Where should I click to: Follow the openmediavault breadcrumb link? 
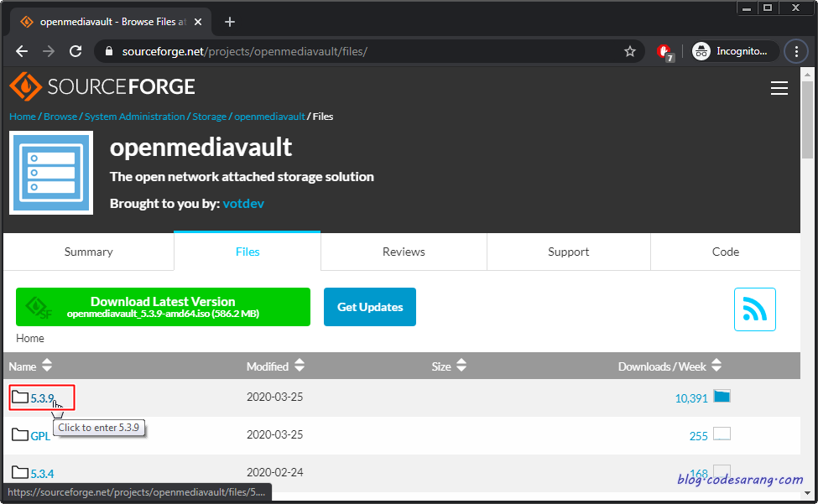point(269,117)
